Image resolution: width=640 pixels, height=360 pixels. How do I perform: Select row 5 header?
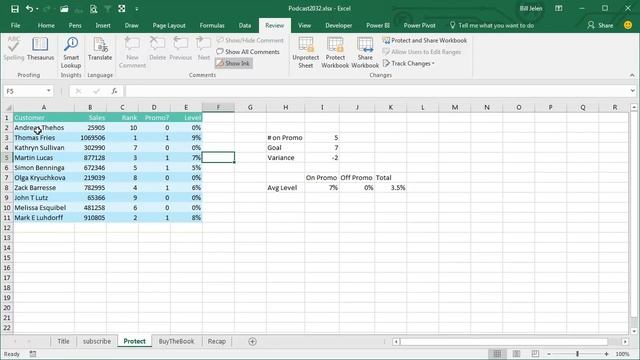(x=7, y=158)
